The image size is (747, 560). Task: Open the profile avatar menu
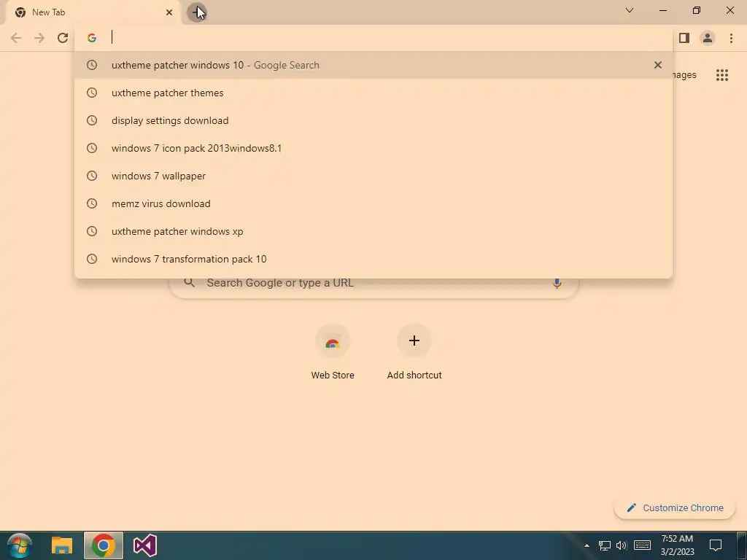[708, 38]
